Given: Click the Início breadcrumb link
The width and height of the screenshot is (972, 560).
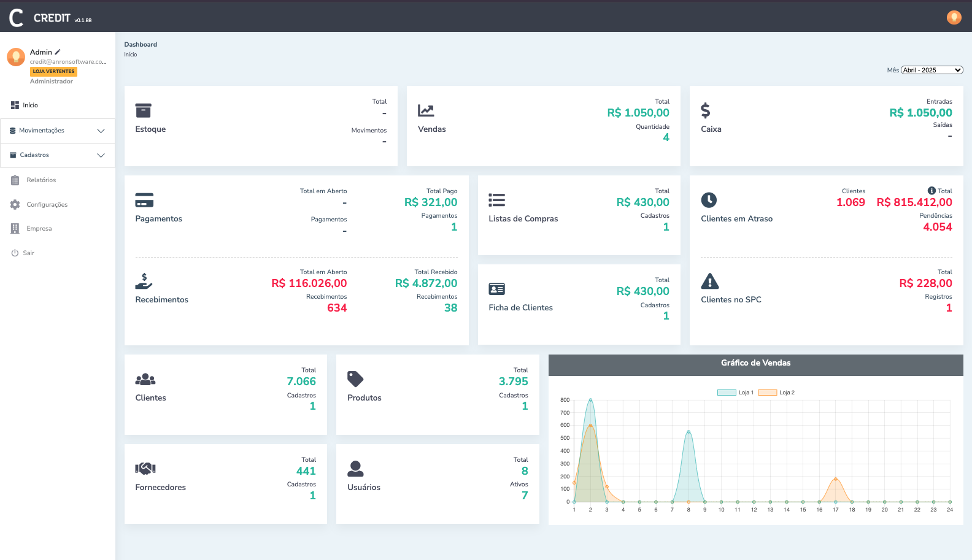Looking at the screenshot, I should (x=131, y=55).
